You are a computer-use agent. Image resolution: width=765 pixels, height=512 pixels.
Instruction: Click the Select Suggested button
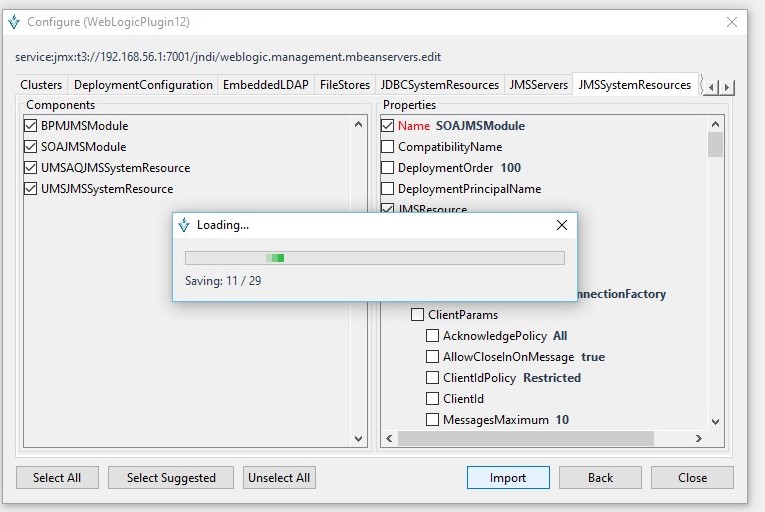click(x=171, y=478)
